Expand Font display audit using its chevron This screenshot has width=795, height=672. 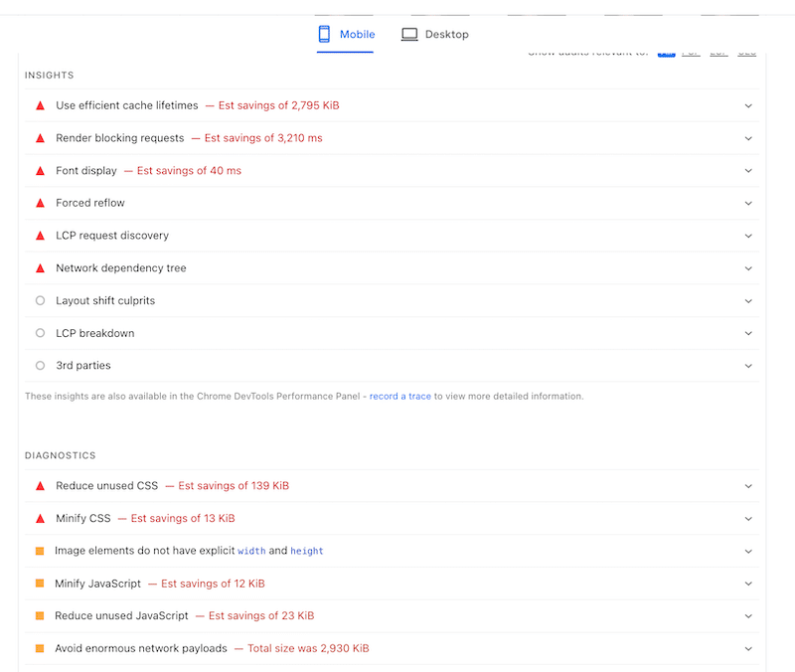pyautogui.click(x=748, y=171)
